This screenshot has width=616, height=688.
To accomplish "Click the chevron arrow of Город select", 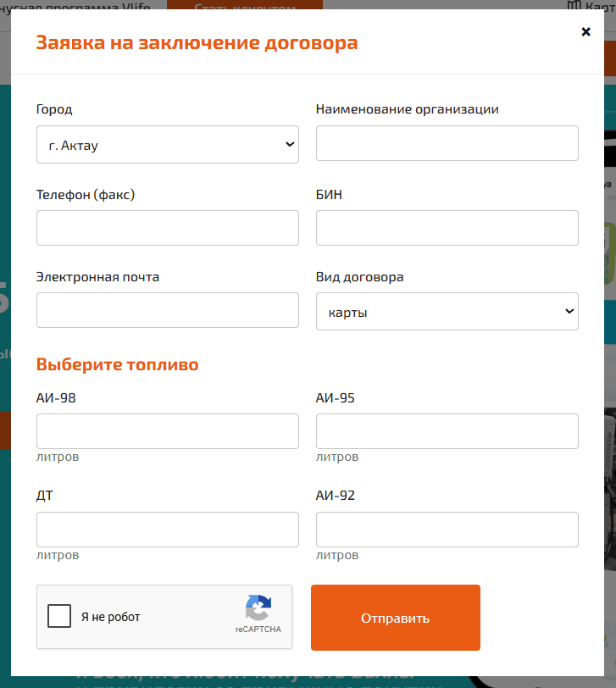I will coord(290,144).
